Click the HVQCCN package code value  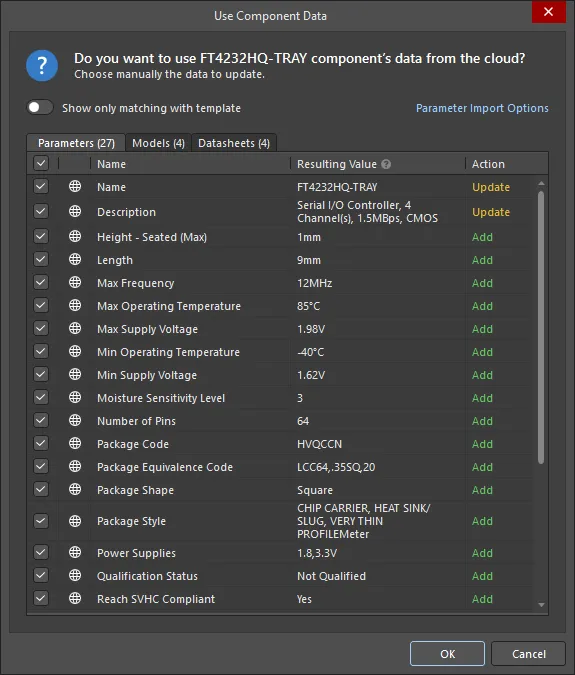pyautogui.click(x=319, y=444)
